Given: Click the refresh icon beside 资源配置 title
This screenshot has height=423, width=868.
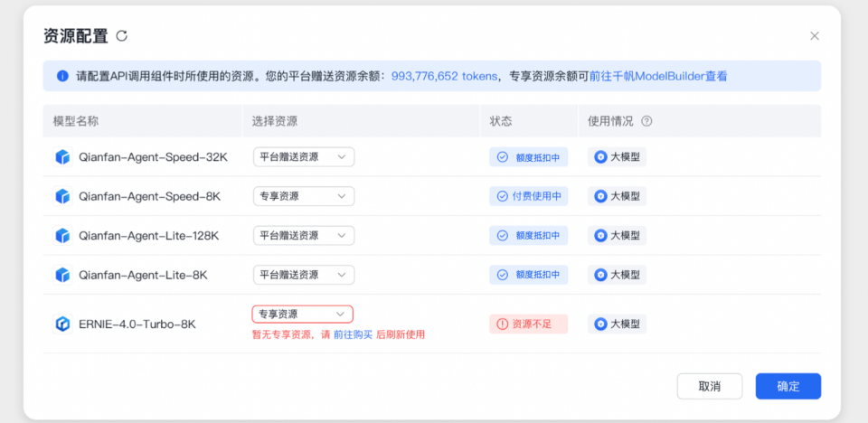Looking at the screenshot, I should point(122,36).
